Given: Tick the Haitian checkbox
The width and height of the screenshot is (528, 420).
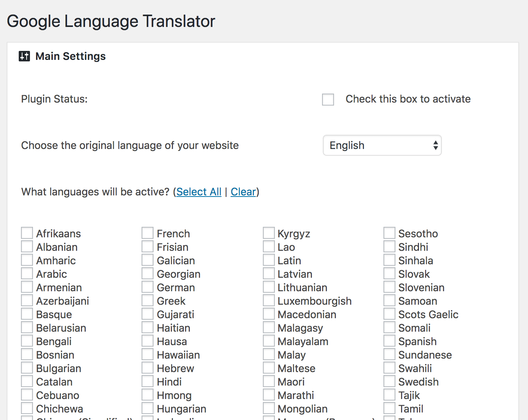Looking at the screenshot, I should (x=148, y=327).
